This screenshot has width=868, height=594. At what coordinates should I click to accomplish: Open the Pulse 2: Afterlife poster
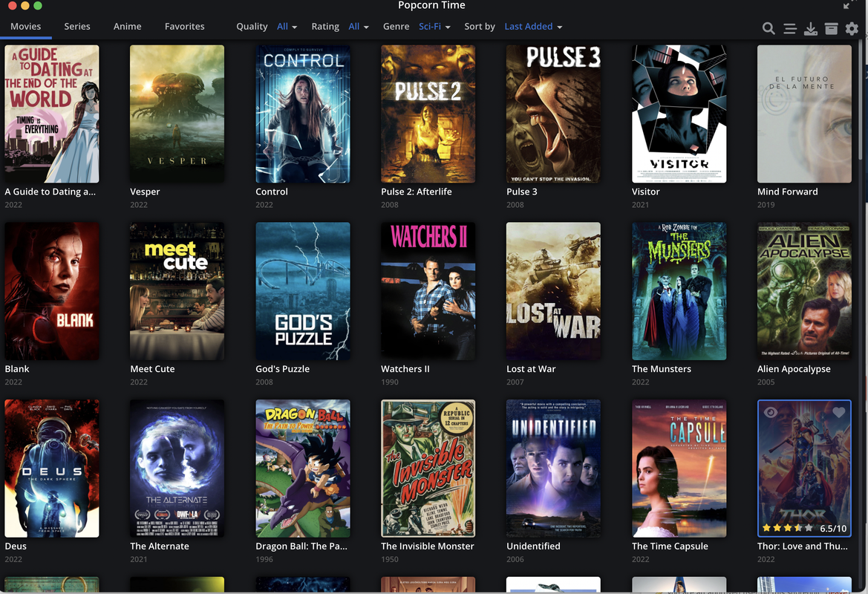[428, 114]
